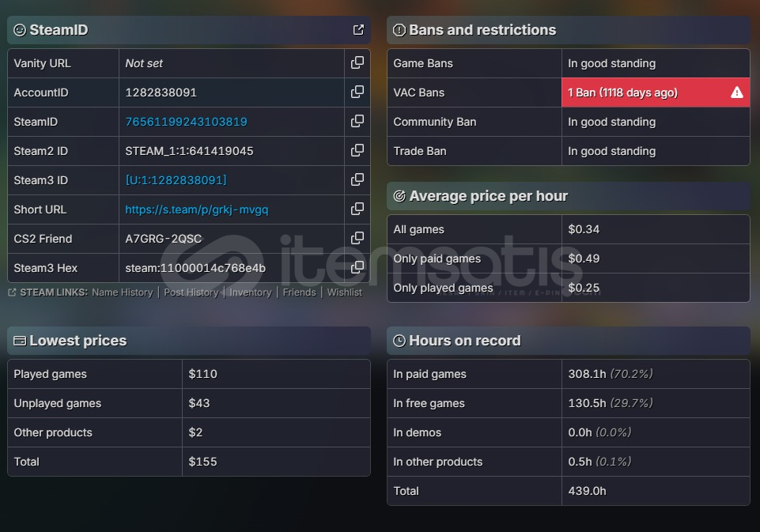The image size is (760, 532).
Task: Copy the Steam3 ID value
Action: pos(357,179)
